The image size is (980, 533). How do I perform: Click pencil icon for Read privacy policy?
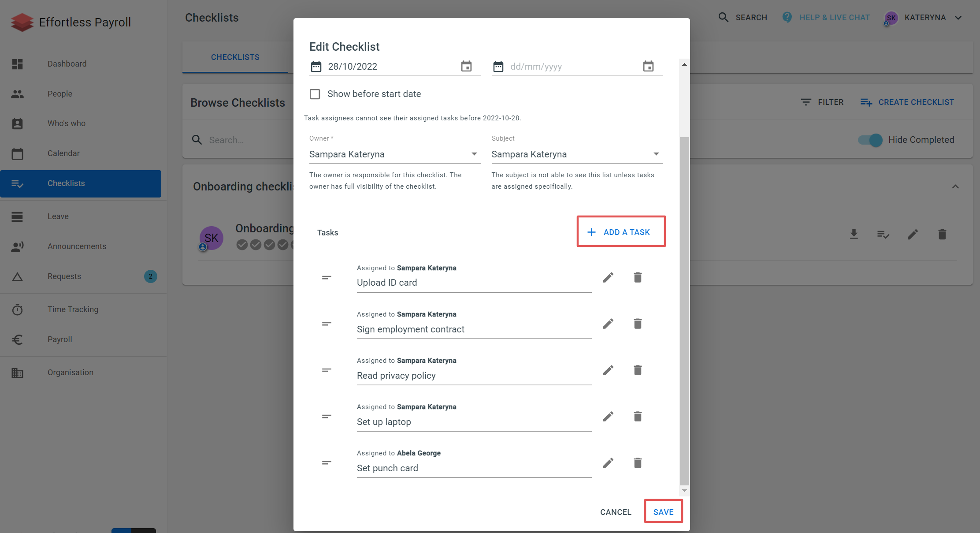[x=608, y=370]
